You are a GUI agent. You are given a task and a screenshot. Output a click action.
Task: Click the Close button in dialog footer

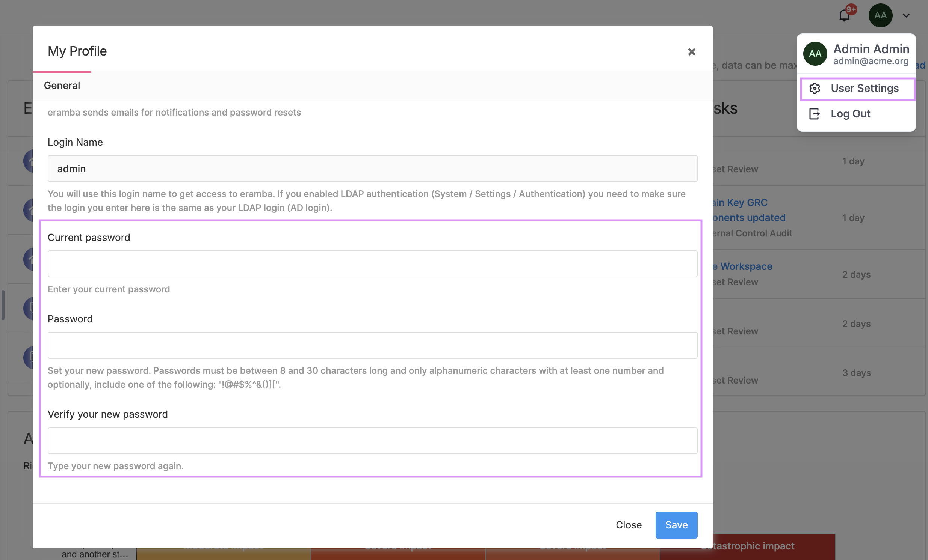coord(629,525)
